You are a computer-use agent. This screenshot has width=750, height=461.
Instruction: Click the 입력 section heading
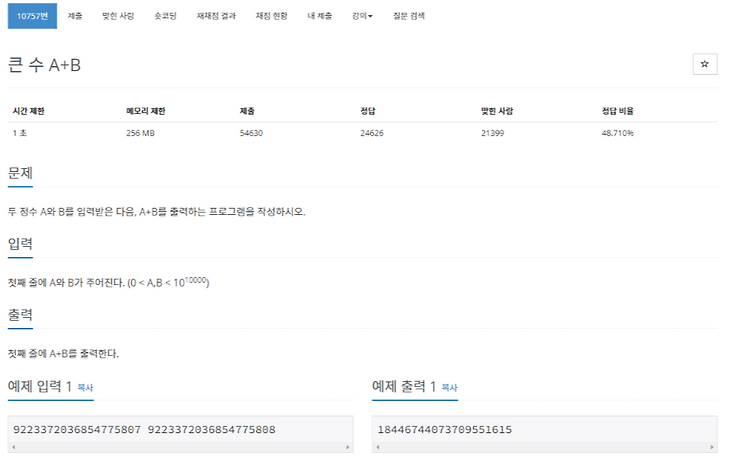coord(20,243)
